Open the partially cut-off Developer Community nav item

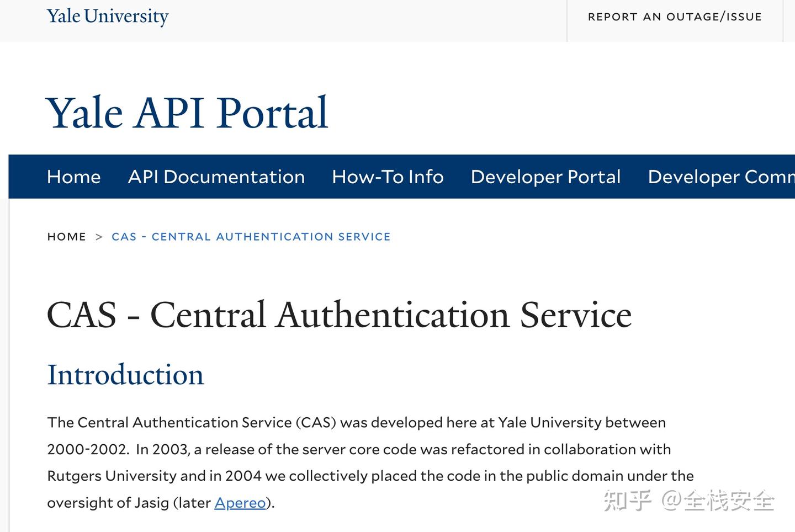click(x=721, y=177)
